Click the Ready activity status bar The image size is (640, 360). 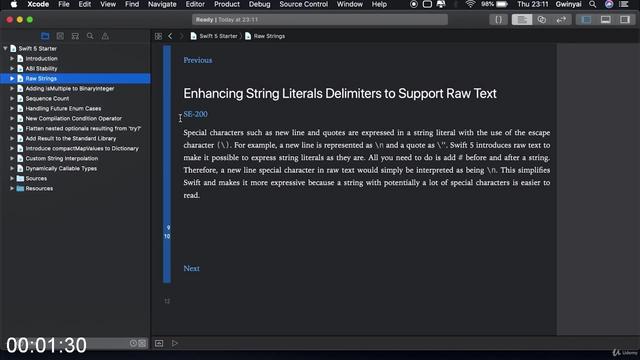pos(320,20)
